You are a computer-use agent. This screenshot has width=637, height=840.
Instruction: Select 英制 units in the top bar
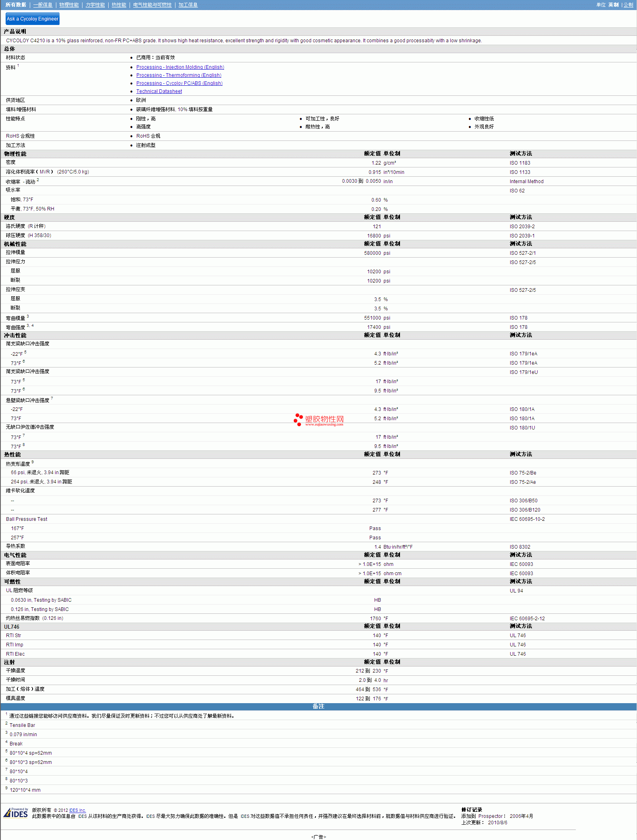pyautogui.click(x=613, y=5)
